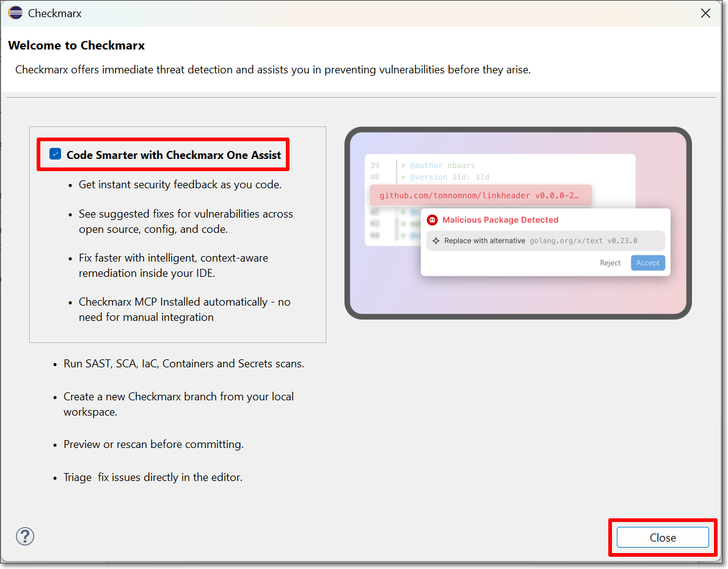Click 'Checkmarx MCP Installed automatically' text
This screenshot has height=569, width=728.
coord(173,301)
